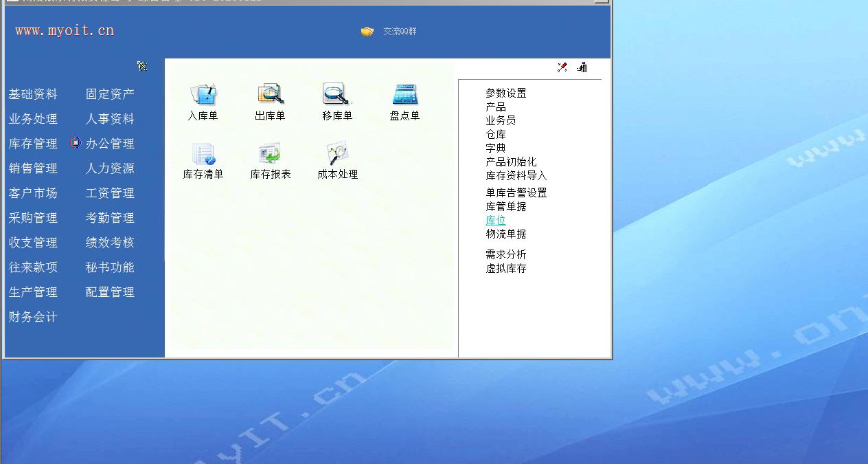Open the 库存清单 inventory list icon
This screenshot has width=868, height=464.
(203, 154)
